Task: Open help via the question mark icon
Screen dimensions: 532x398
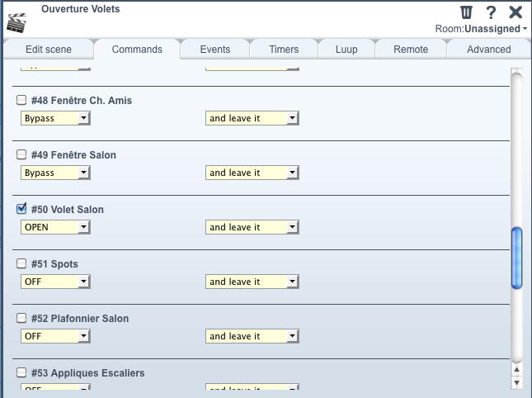Action: [x=491, y=12]
